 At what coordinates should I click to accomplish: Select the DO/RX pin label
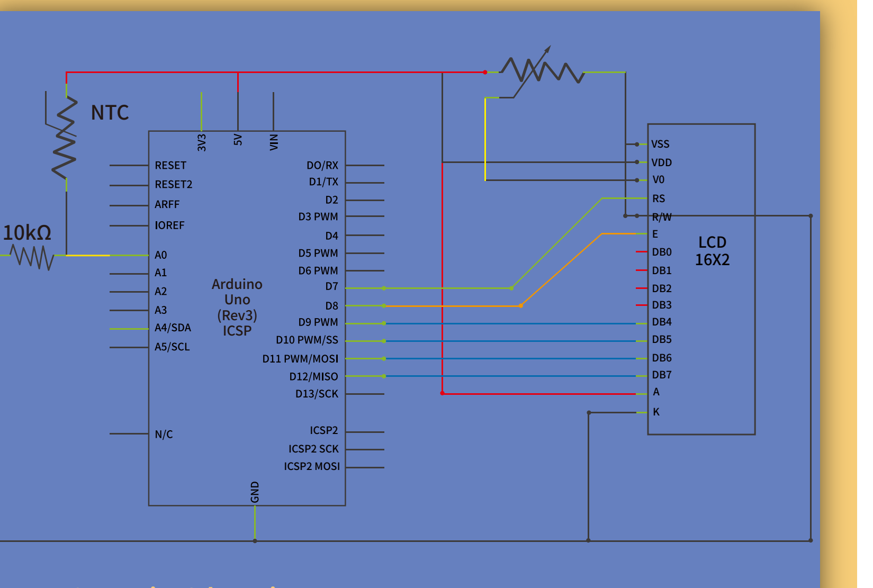(x=322, y=166)
